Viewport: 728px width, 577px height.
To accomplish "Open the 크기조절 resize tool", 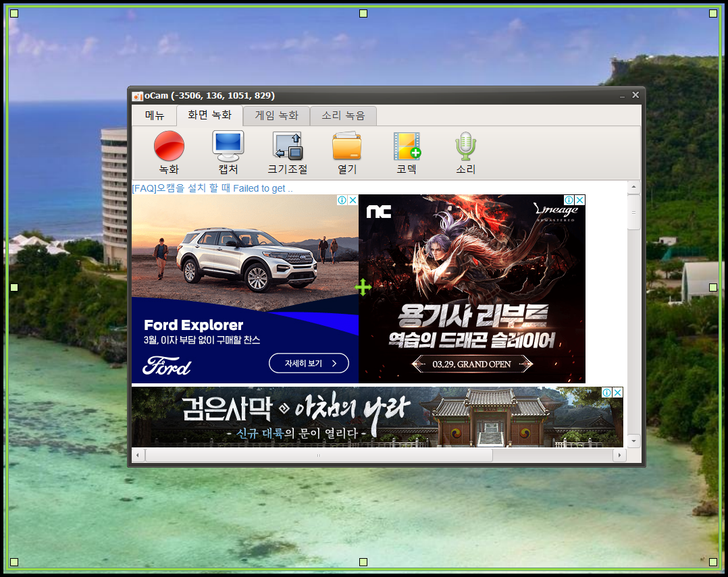I will pyautogui.click(x=288, y=152).
